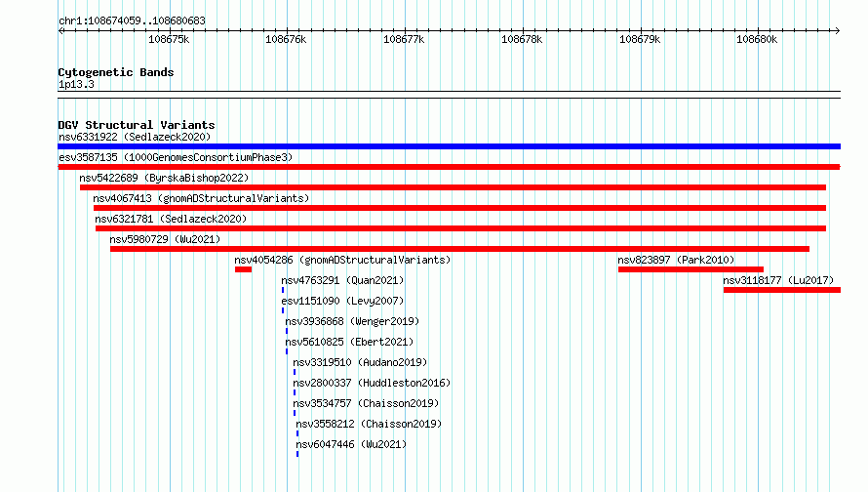
Task: Open esv3587135 (1000GenomesConsortiumPhase3) label
Action: (176, 157)
